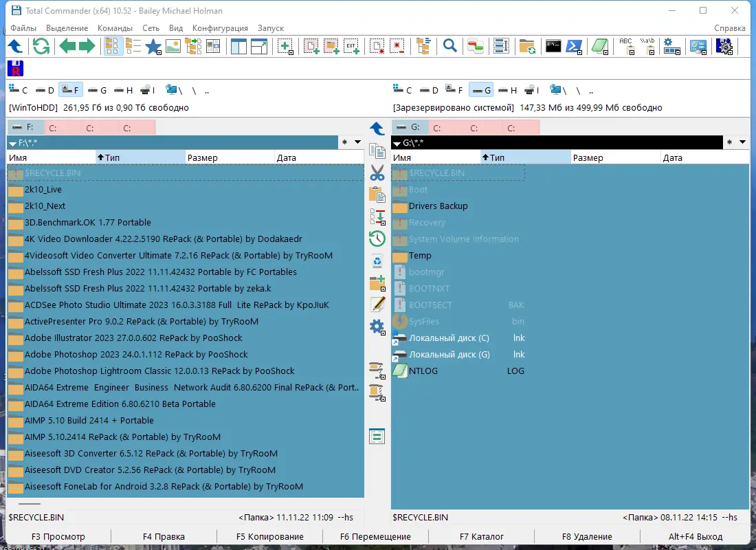The height and width of the screenshot is (550, 756).
Task: Open left panel path history dropdown arrow
Action: 358,142
